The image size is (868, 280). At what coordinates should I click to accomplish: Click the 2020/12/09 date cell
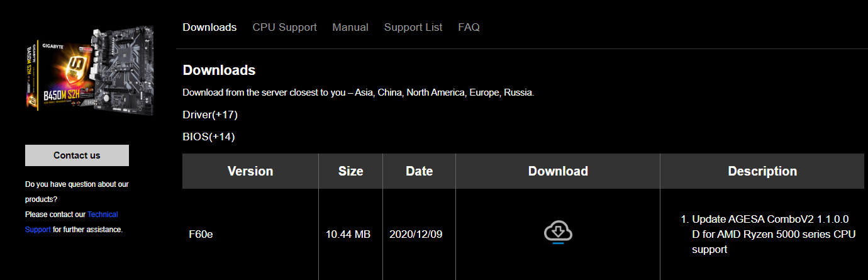pos(416,235)
